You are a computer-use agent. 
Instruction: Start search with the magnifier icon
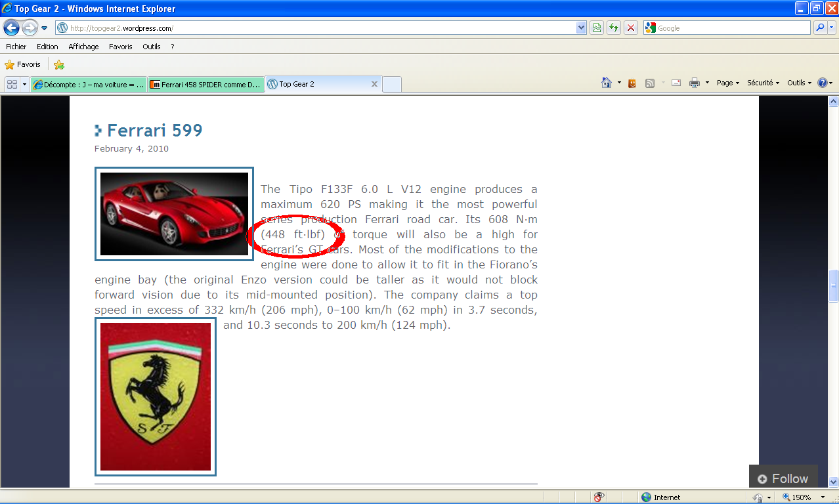point(820,28)
